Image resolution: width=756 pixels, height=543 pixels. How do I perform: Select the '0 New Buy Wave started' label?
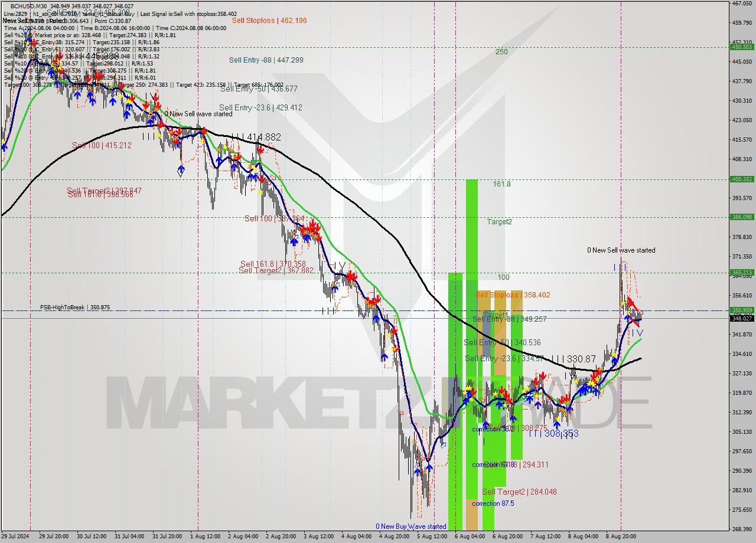click(411, 526)
